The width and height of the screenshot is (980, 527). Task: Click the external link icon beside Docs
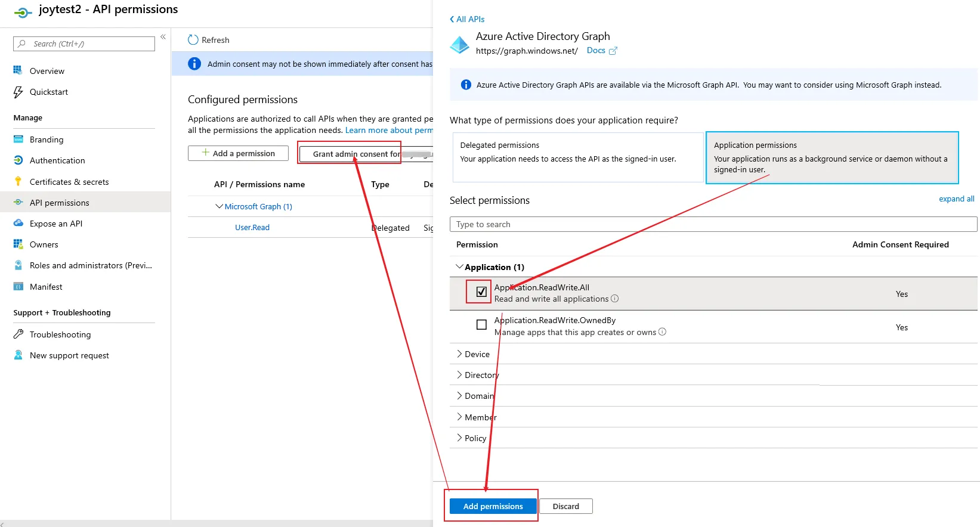[613, 51]
